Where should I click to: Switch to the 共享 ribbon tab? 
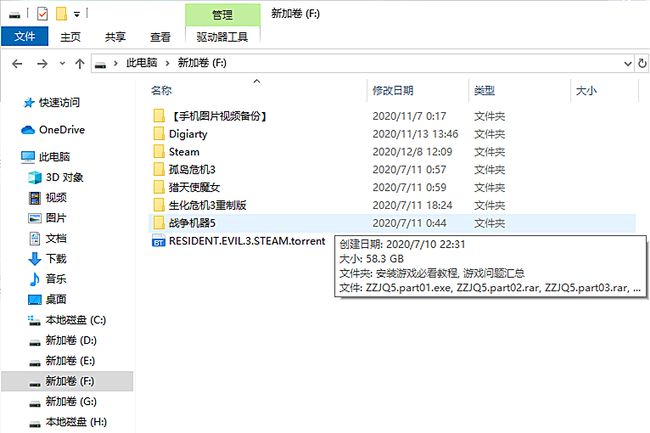pyautogui.click(x=115, y=37)
